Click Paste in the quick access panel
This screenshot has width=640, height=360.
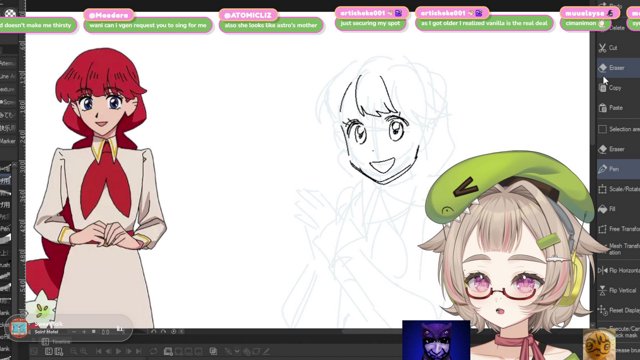click(x=618, y=108)
